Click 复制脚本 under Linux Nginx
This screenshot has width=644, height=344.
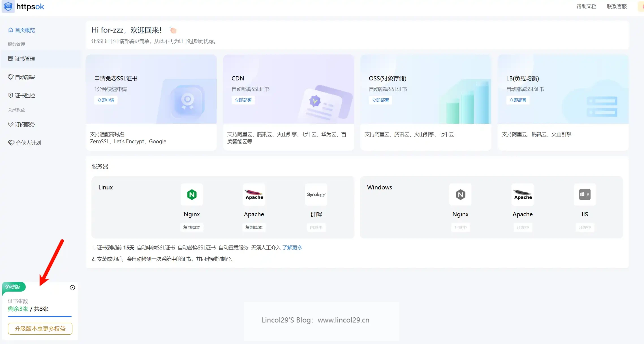click(x=192, y=227)
